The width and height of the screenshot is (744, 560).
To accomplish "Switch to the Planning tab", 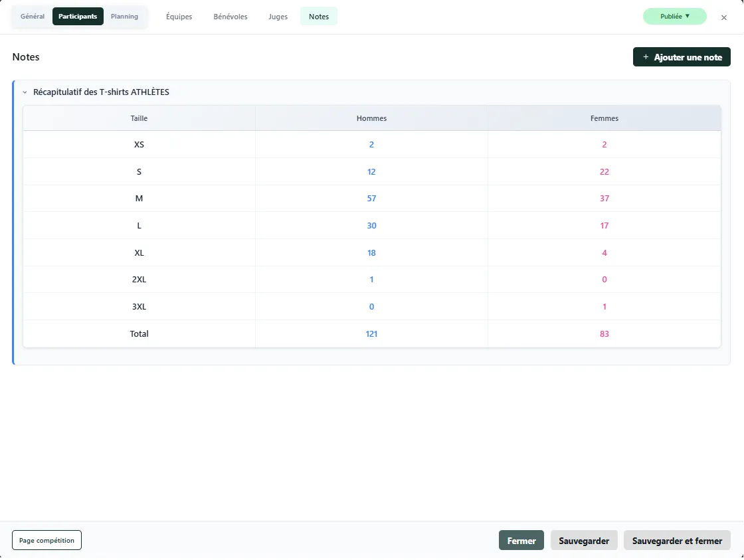I will (124, 17).
